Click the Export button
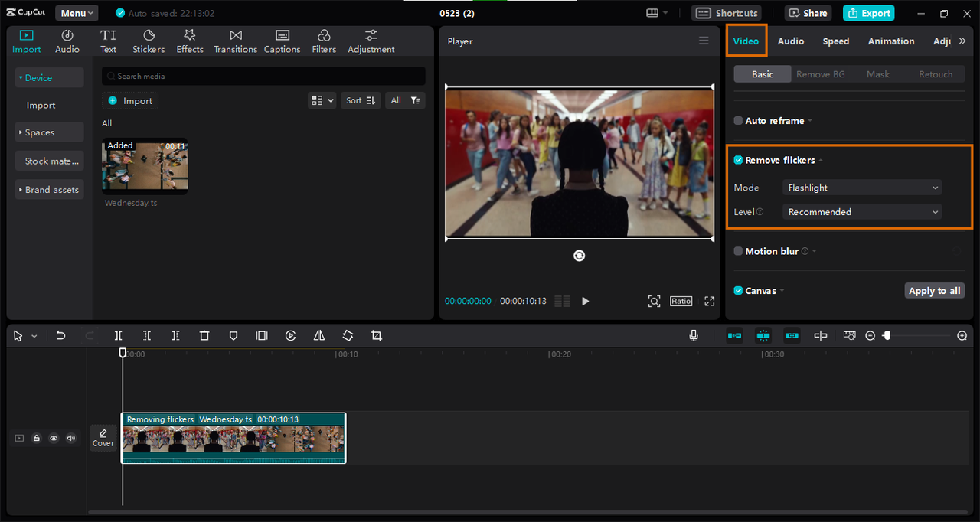The width and height of the screenshot is (980, 522). point(868,13)
